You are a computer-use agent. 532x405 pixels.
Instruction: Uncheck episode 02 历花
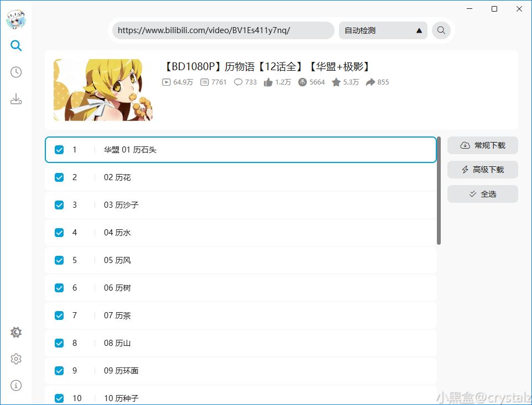click(59, 177)
